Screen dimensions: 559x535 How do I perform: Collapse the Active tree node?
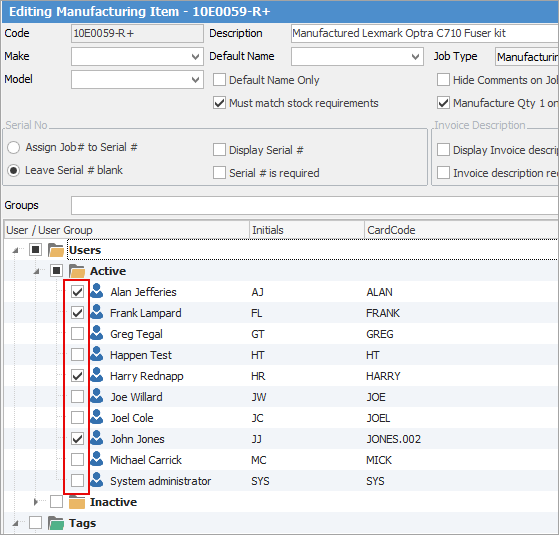[36, 272]
